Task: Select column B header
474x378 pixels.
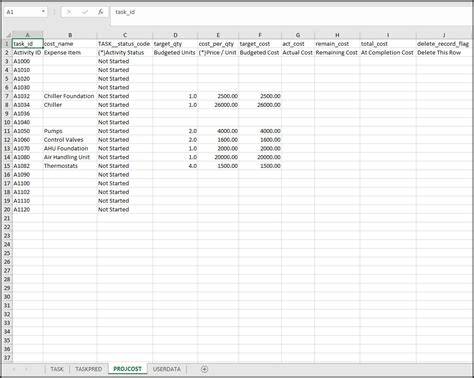Action: click(x=70, y=35)
